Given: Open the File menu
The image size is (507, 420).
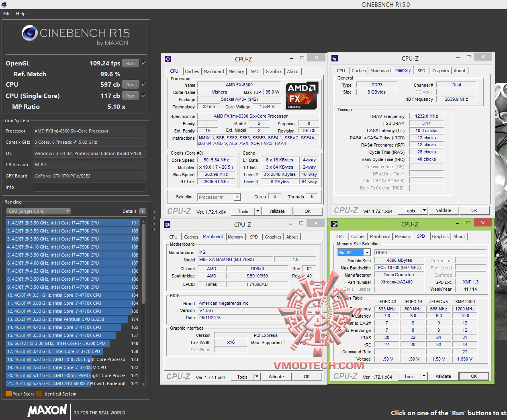Looking at the screenshot, I should [7, 14].
